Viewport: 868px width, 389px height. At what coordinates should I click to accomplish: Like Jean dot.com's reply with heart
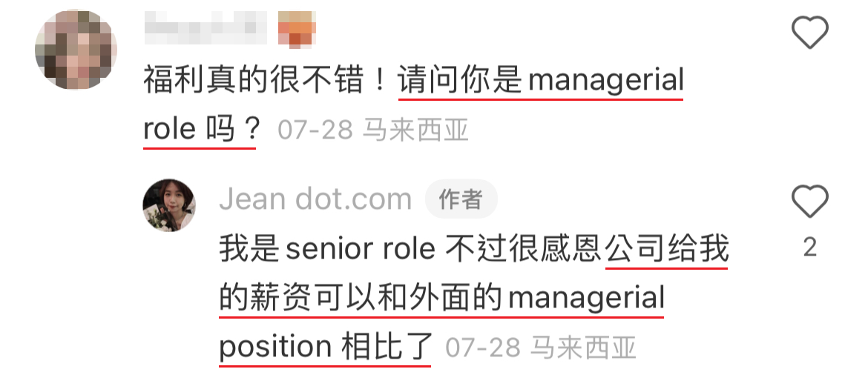pos(809,201)
